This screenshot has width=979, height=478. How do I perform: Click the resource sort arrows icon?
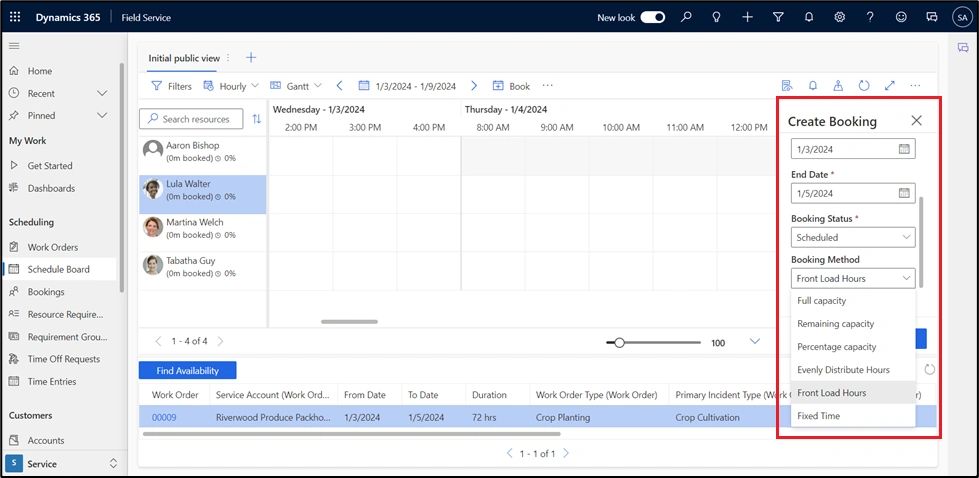[x=257, y=119]
